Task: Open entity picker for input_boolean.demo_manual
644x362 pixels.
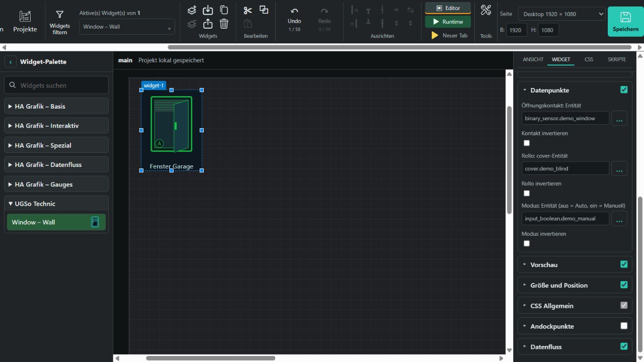Action: pyautogui.click(x=619, y=218)
